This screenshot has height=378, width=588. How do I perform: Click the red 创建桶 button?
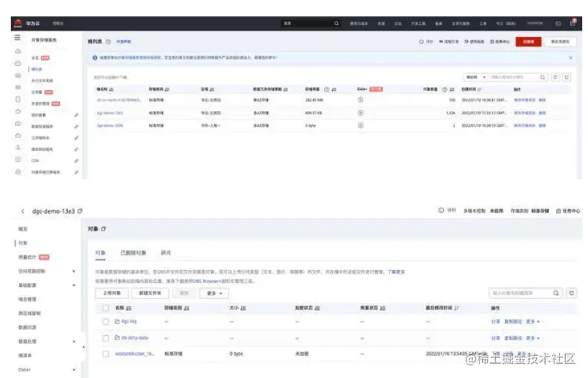[x=529, y=41]
